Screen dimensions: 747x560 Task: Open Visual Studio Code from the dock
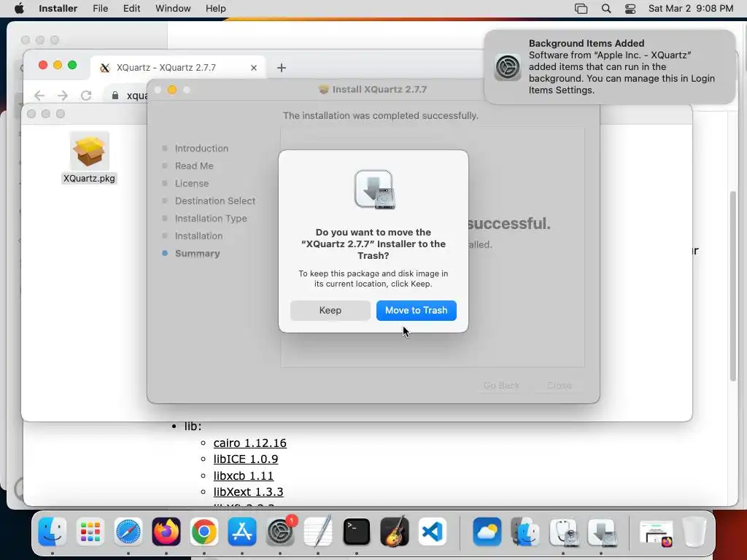(x=433, y=532)
